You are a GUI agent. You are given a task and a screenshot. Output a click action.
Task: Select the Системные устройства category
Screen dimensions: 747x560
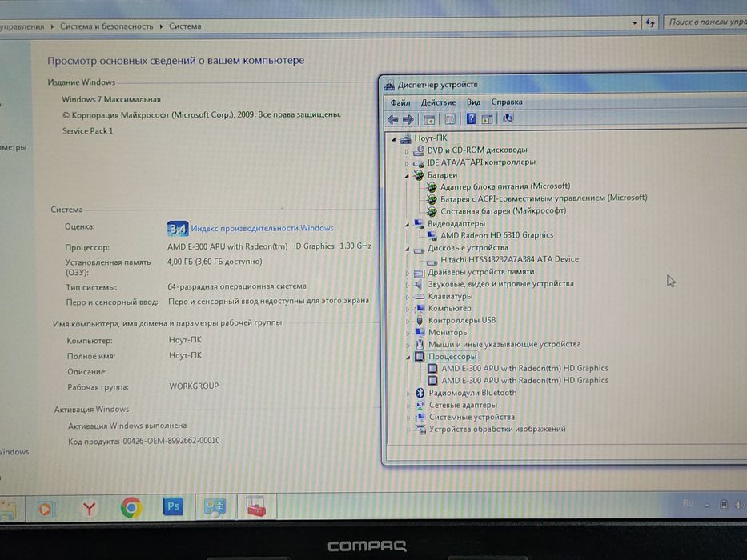[x=472, y=417]
